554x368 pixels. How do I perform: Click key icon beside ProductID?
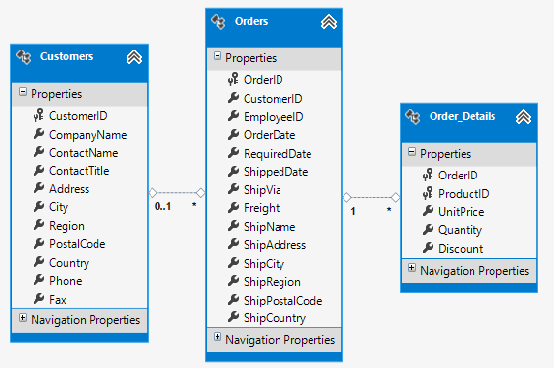click(428, 193)
